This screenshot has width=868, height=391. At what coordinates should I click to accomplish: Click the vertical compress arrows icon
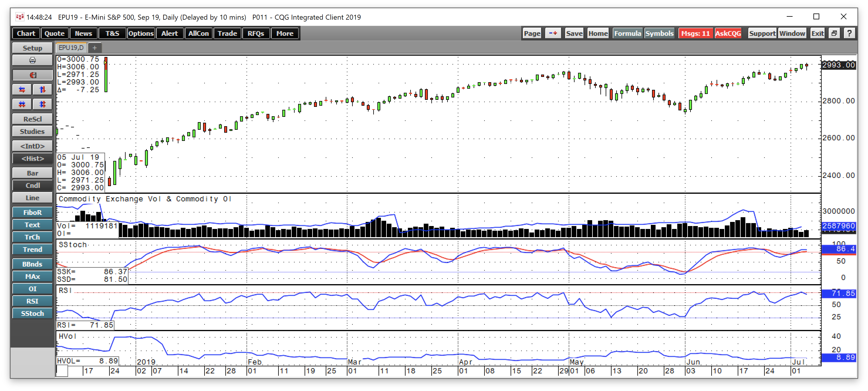43,104
